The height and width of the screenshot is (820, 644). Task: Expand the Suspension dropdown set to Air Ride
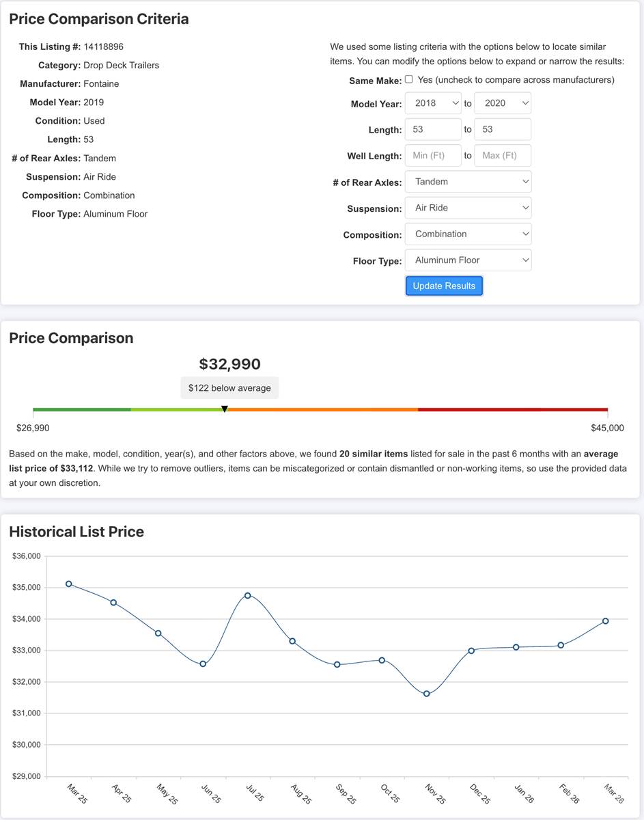tap(468, 208)
